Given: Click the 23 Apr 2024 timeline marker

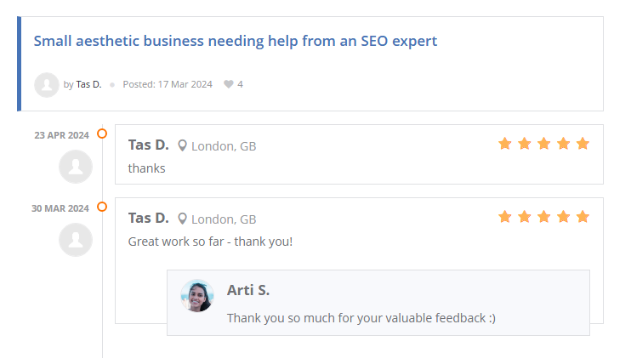Looking at the screenshot, I should [x=102, y=134].
